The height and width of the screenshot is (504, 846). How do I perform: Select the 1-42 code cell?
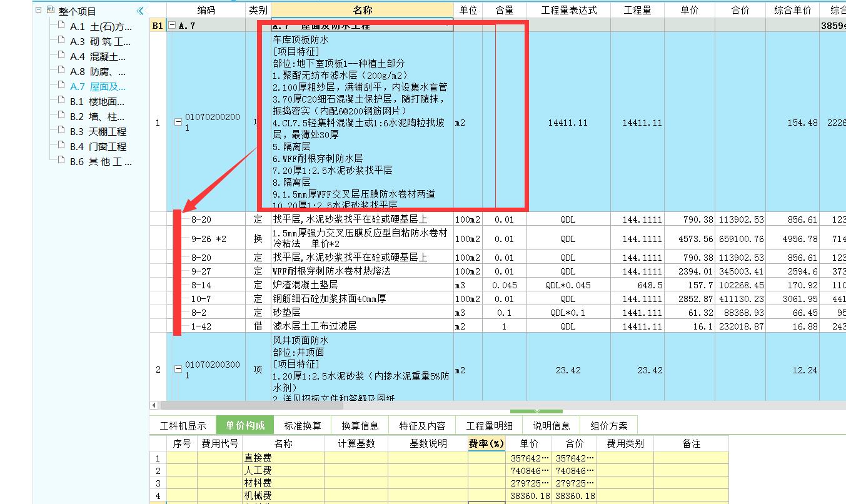click(x=206, y=326)
